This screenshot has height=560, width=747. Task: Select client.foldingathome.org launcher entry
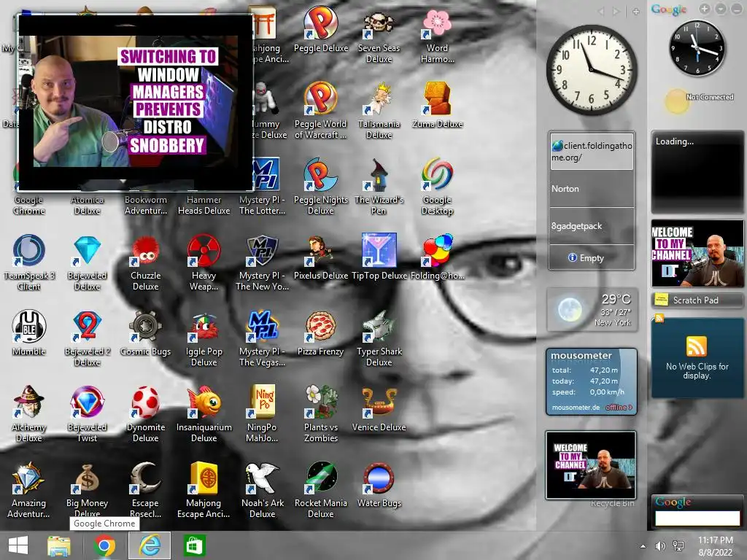point(592,152)
